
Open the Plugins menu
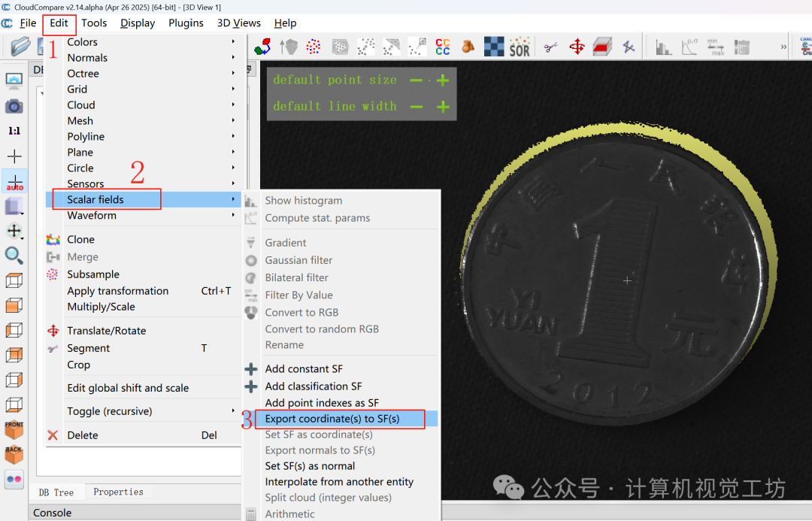tap(186, 23)
